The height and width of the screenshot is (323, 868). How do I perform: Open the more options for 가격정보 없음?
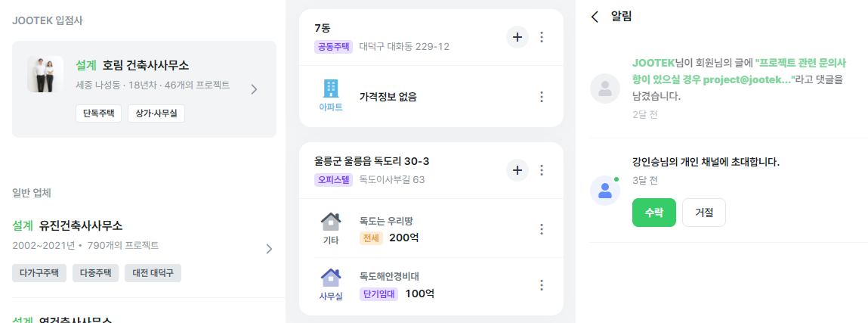pyautogui.click(x=542, y=97)
